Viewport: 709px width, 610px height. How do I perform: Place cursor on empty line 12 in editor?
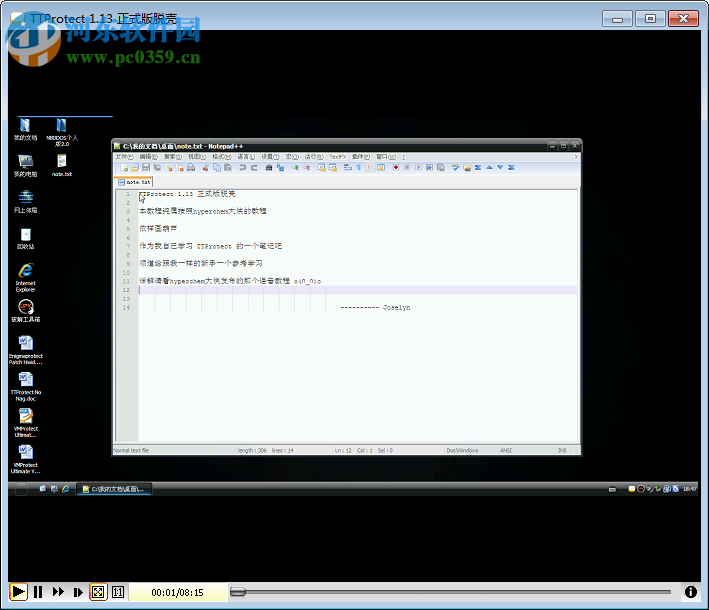(x=357, y=290)
